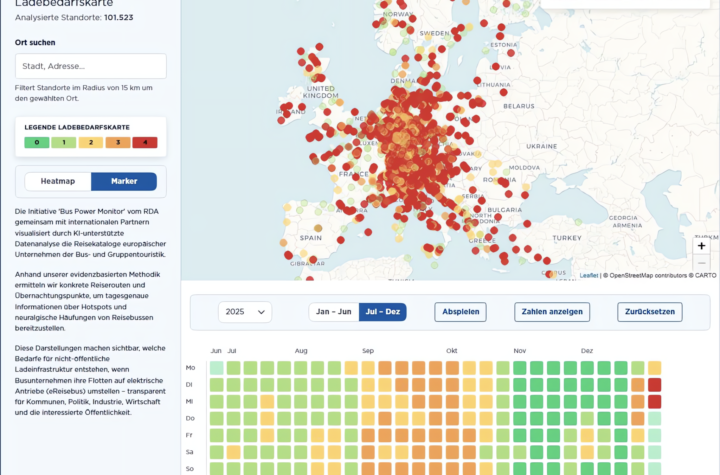The height and width of the screenshot is (475, 720).
Task: Select the Marker map view
Action: [124, 181]
